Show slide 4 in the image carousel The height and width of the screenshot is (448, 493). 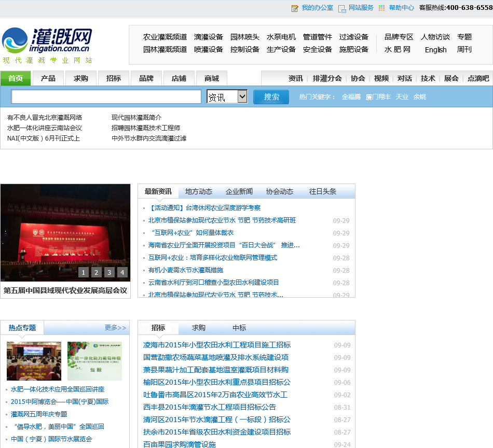point(122,272)
